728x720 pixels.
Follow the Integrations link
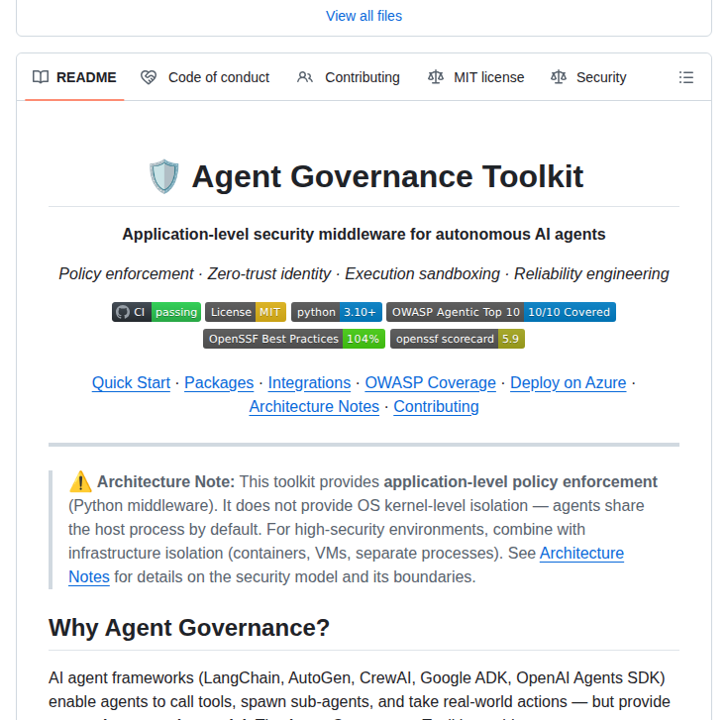tap(309, 383)
